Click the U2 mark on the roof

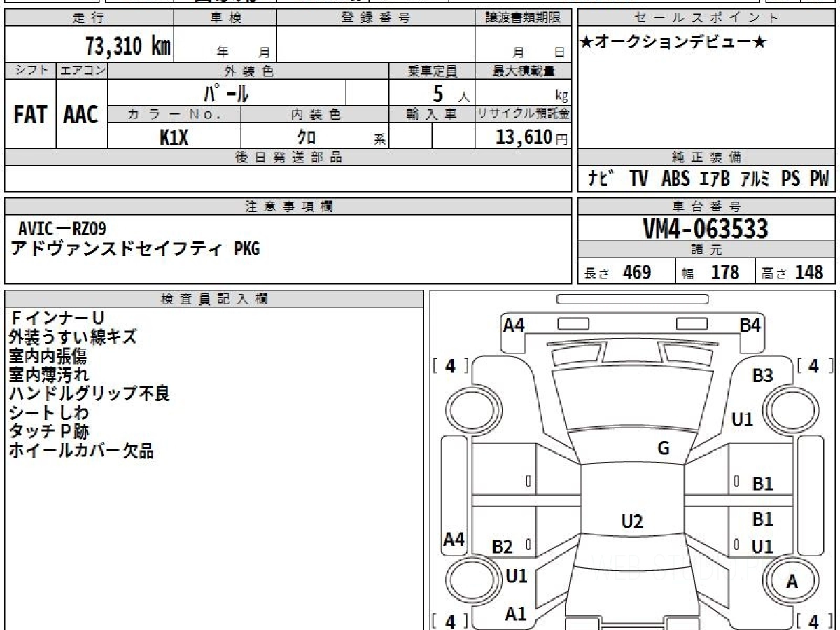[x=632, y=521]
